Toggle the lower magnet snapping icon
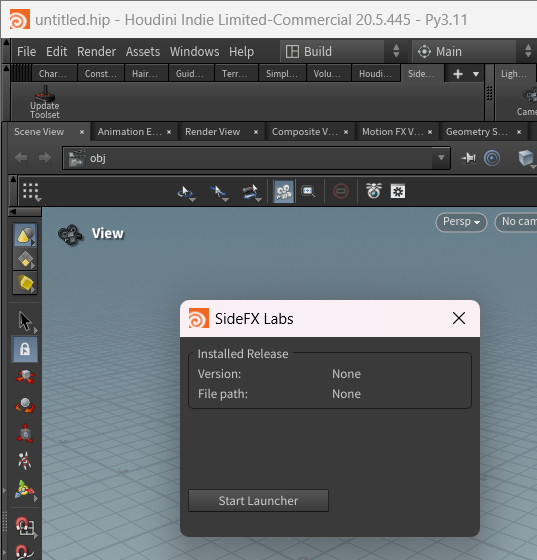Viewport: 537px width, 560px height. tap(25, 552)
